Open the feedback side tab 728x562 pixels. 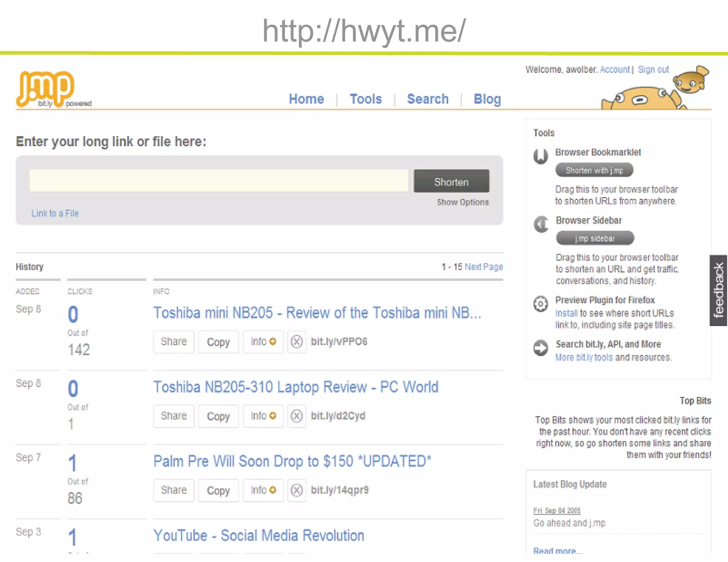pos(718,290)
